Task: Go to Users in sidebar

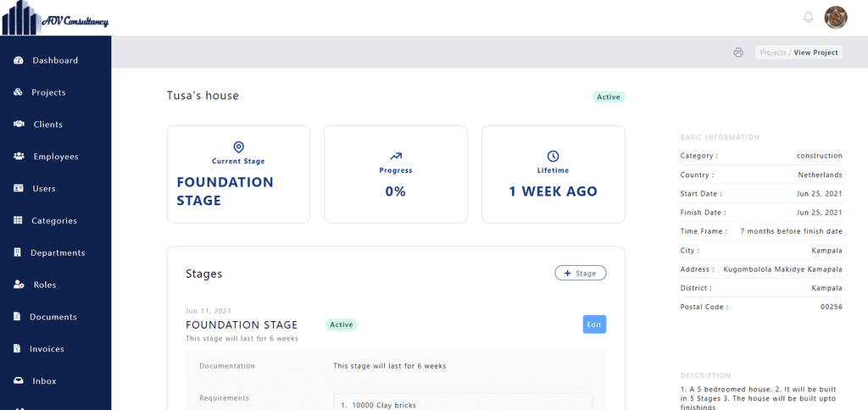Action: click(x=44, y=189)
